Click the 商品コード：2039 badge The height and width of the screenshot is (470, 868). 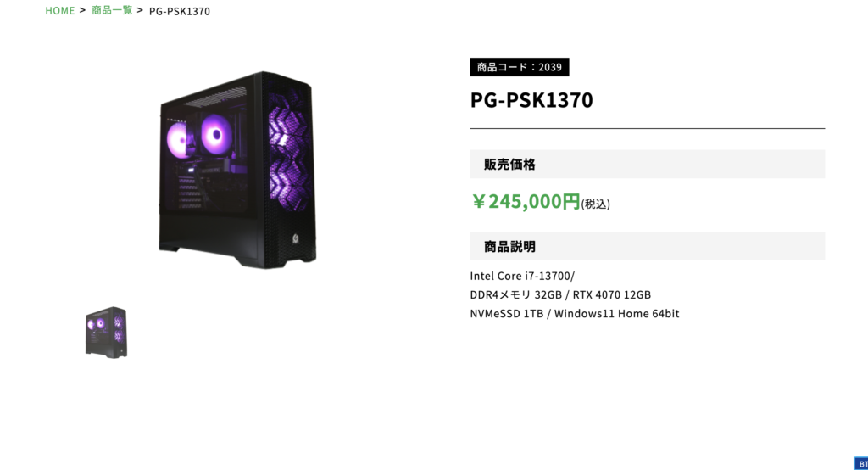point(520,67)
